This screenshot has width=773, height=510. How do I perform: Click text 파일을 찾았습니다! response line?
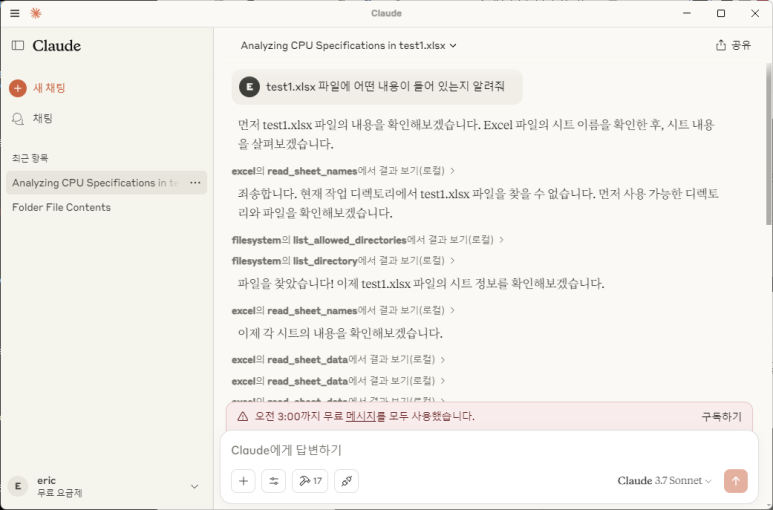421,284
